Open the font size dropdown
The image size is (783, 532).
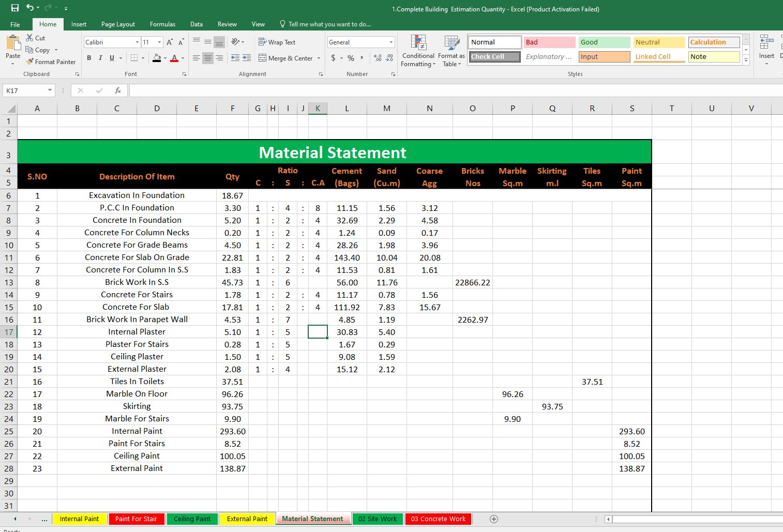tap(160, 42)
